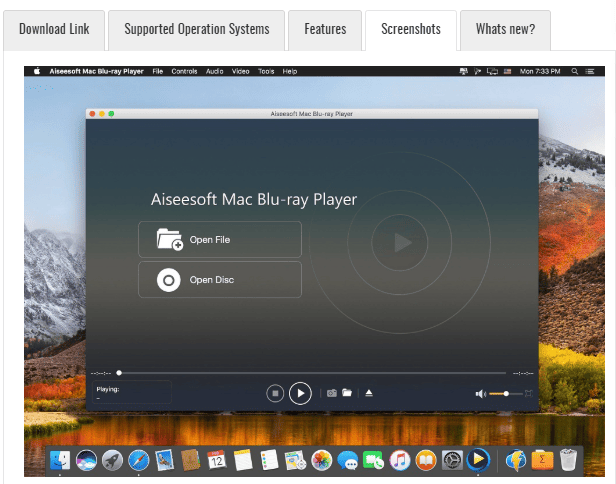Click Blu-ray Player play icon in dock
Image resolution: width=616 pixels, height=484 pixels.
pyautogui.click(x=478, y=459)
